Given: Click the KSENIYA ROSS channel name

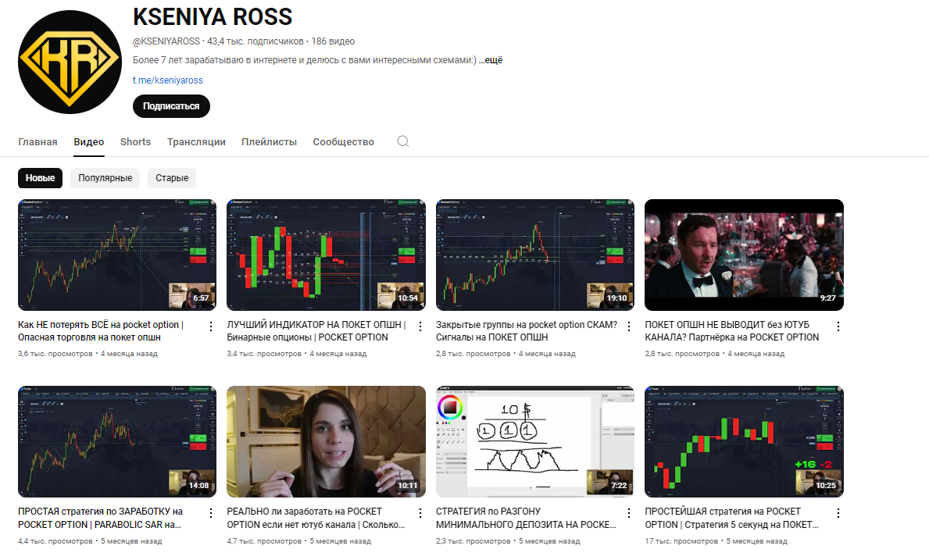Looking at the screenshot, I should click(x=213, y=16).
